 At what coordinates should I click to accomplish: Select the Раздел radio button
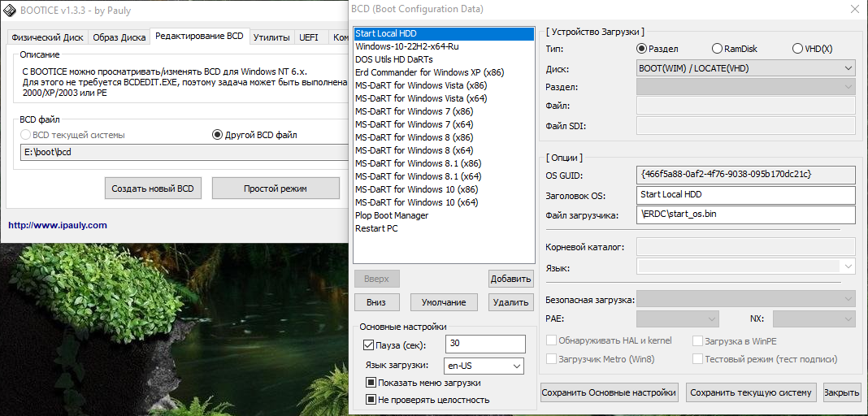tap(642, 49)
